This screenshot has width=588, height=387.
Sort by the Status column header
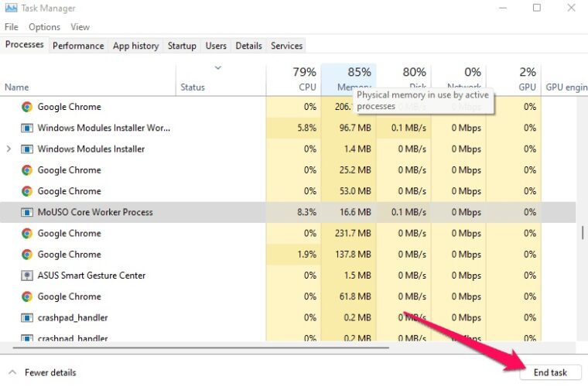click(x=220, y=80)
